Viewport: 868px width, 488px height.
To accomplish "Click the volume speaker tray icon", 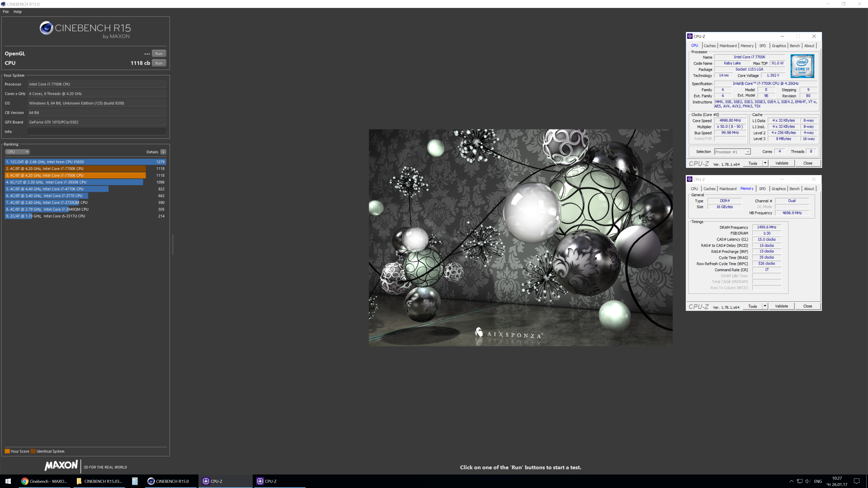I will pyautogui.click(x=807, y=481).
